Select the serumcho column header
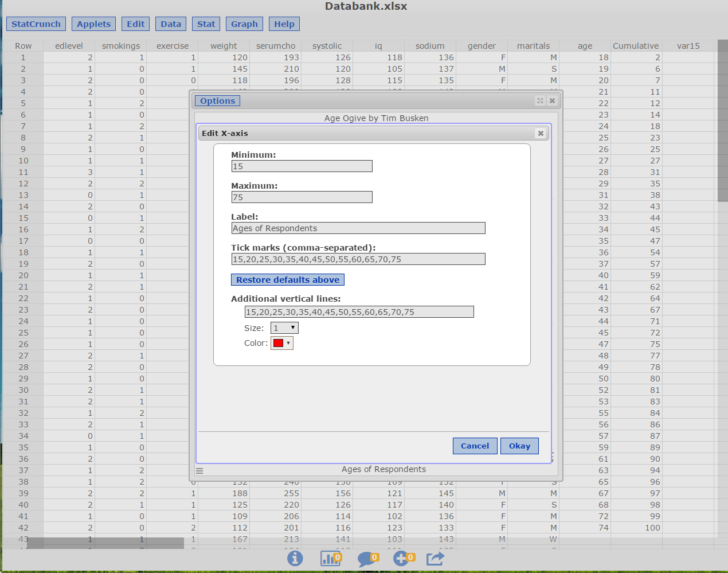The height and width of the screenshot is (573, 728). coord(276,46)
